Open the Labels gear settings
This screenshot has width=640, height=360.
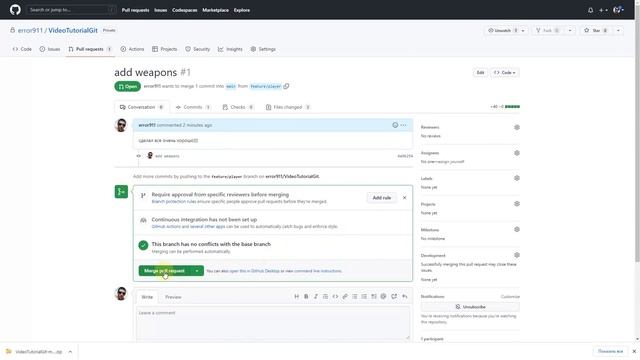(517, 178)
